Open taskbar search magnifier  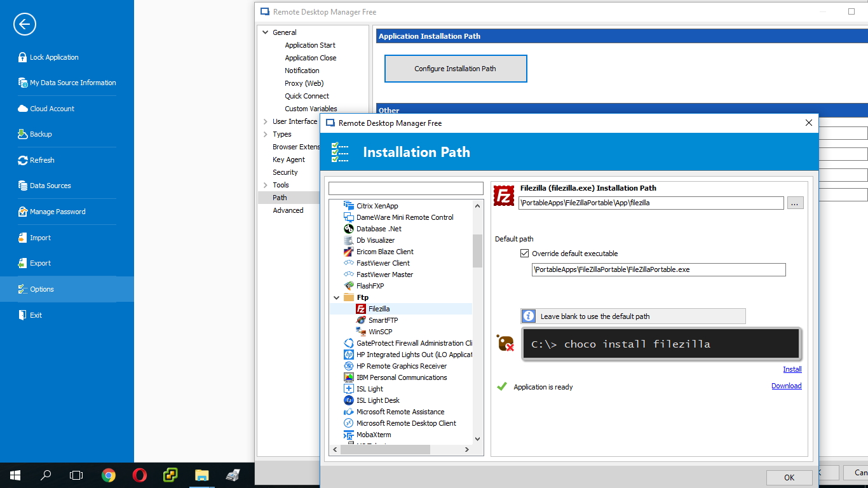(x=46, y=475)
